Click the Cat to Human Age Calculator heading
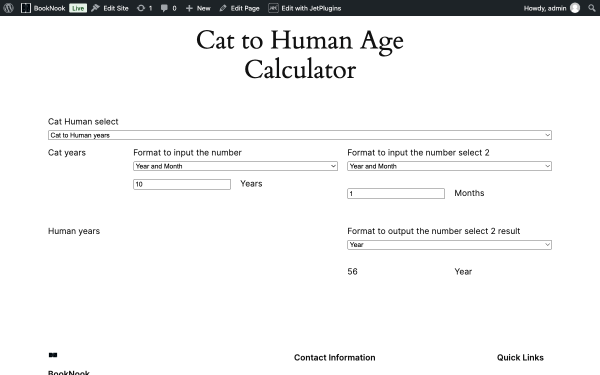 [300, 55]
